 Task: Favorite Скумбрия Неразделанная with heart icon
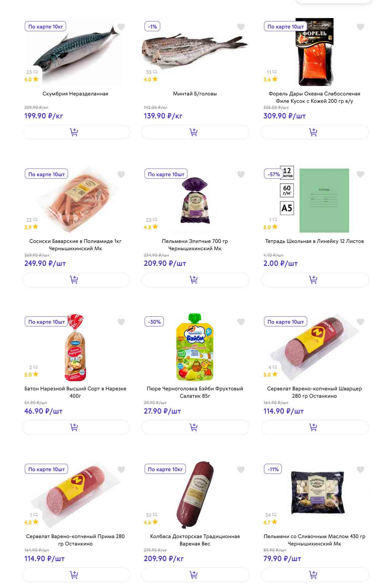tap(121, 27)
